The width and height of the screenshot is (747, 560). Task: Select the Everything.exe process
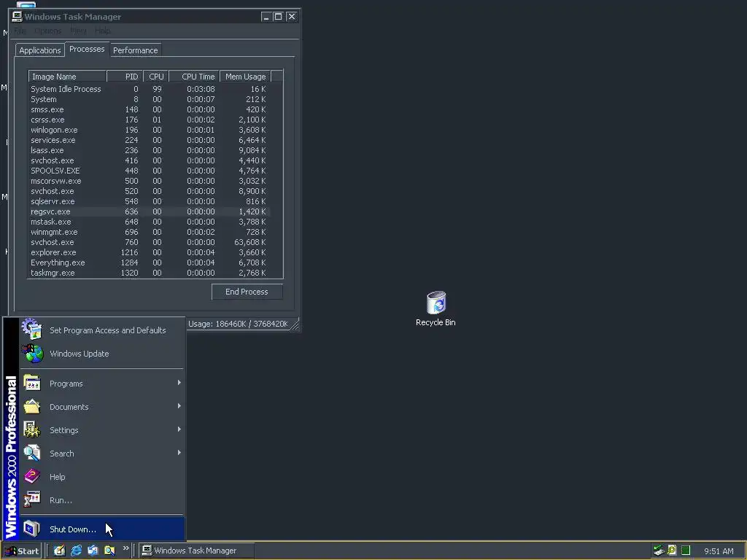149,262
